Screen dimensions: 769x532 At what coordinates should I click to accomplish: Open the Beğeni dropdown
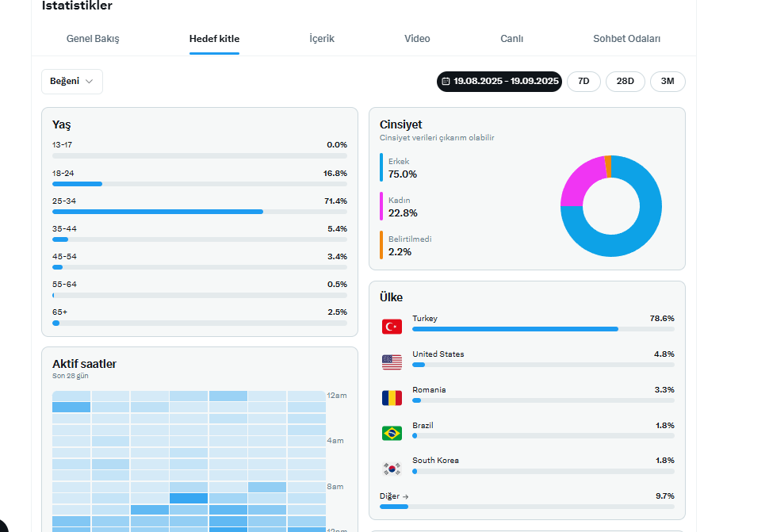[x=72, y=82]
